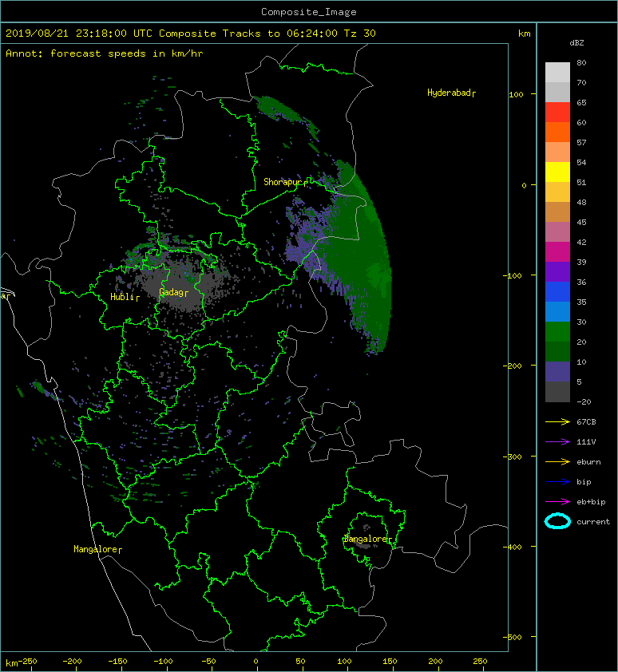Click the Hyderabad city label
This screenshot has width=618, height=672.
coord(451,93)
